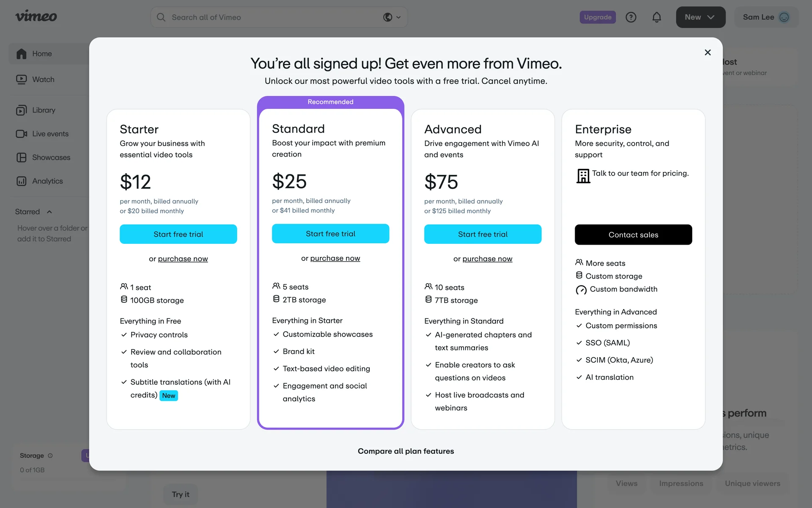Open Watch in the sidebar
Image resolution: width=812 pixels, height=508 pixels.
(x=43, y=80)
